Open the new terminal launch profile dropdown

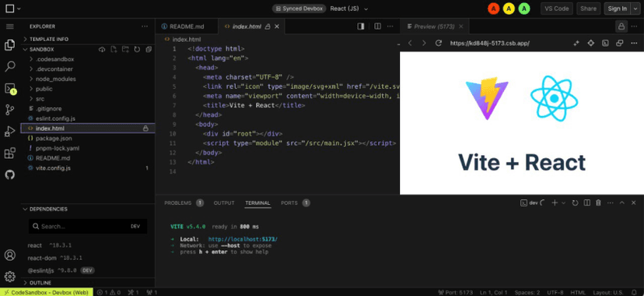click(563, 203)
